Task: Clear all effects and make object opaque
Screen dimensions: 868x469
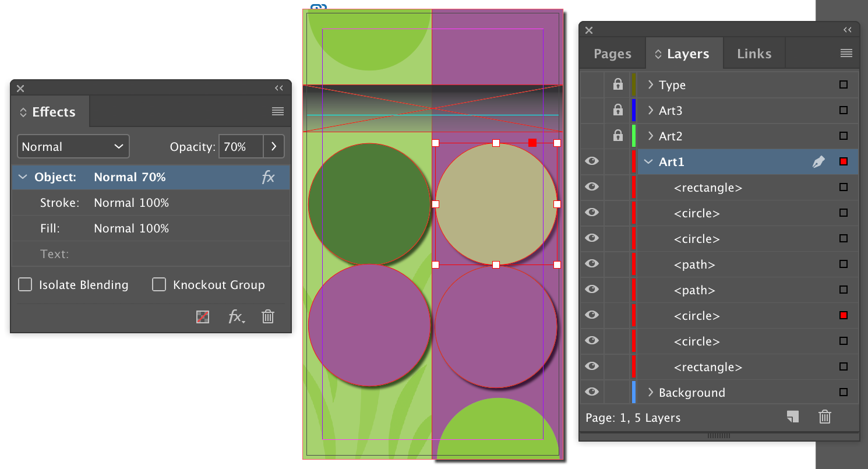Action: (x=203, y=317)
